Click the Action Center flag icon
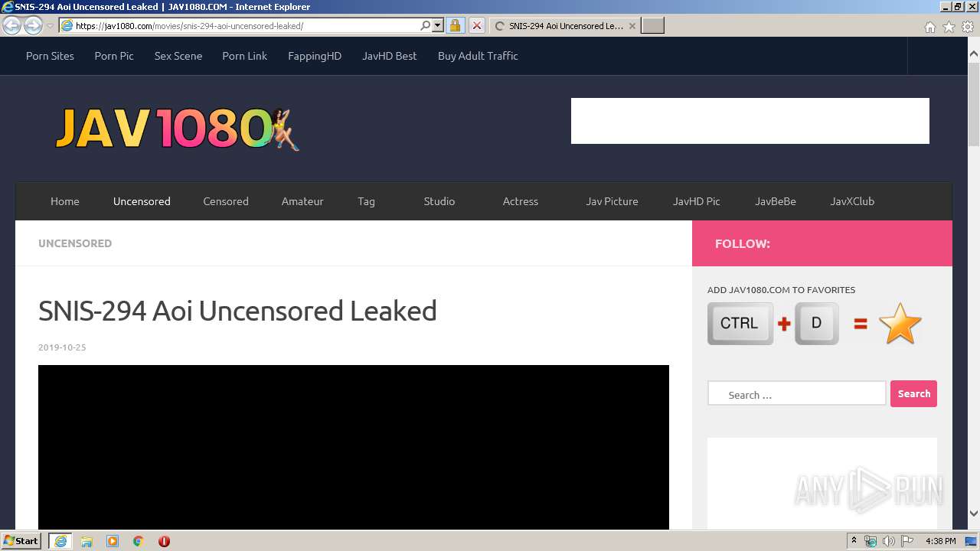The height and width of the screenshot is (551, 980). click(907, 541)
